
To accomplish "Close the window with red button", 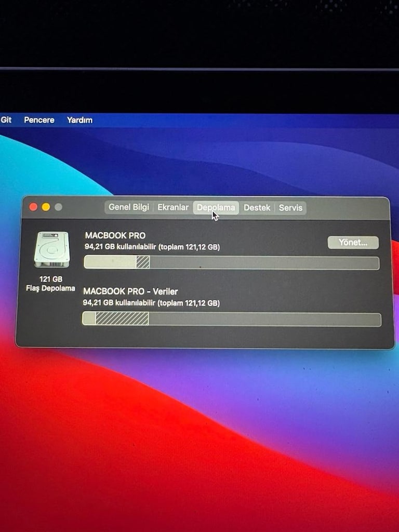I will point(33,207).
